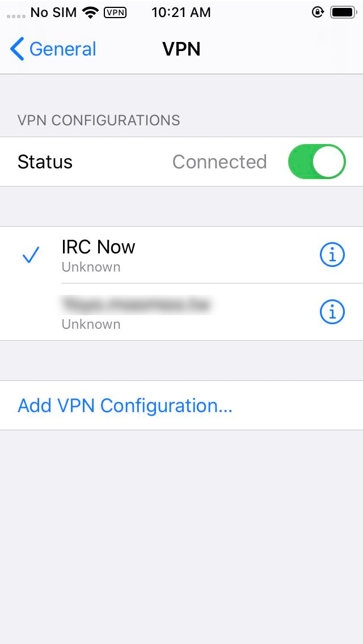Tap the battery indicator icon

point(343,12)
